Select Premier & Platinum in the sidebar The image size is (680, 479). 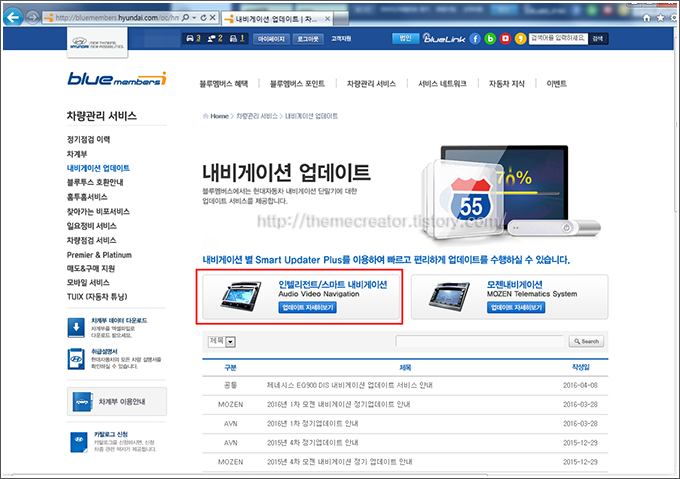click(x=99, y=255)
